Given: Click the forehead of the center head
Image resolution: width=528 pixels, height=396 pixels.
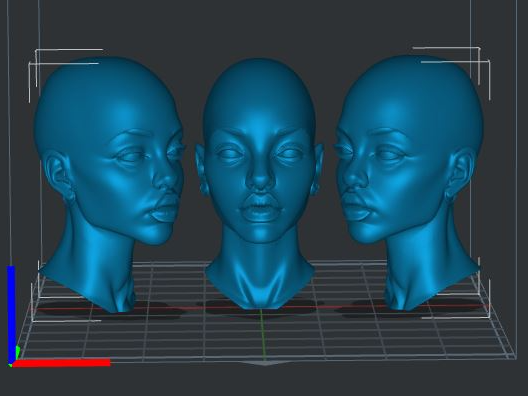Looking at the screenshot, I should click(259, 101).
